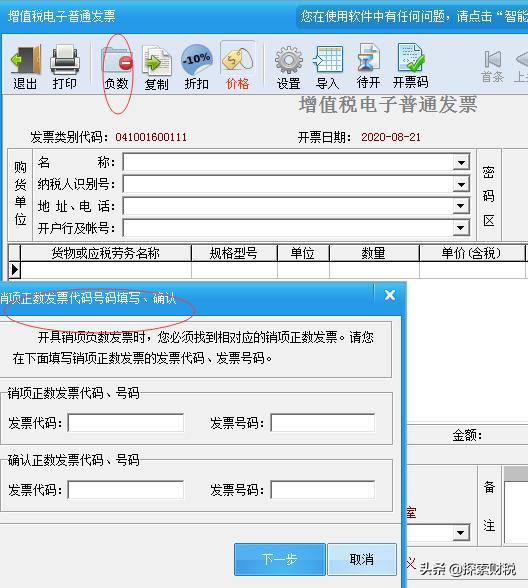Click 发票号码 field under 确认正数发票代码
The height and width of the screenshot is (588, 528).
pyautogui.click(x=322, y=489)
